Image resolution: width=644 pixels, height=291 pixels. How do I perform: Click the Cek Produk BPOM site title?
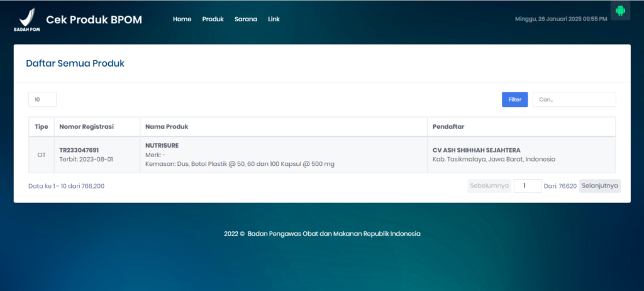94,19
